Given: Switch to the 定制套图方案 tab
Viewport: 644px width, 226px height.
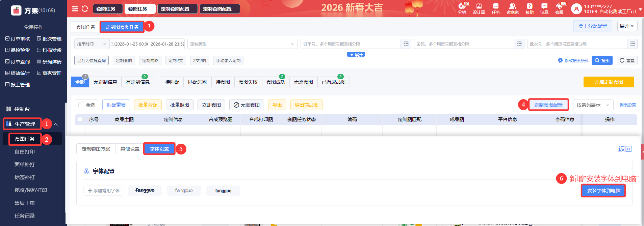Looking at the screenshot, I should pos(96,149).
